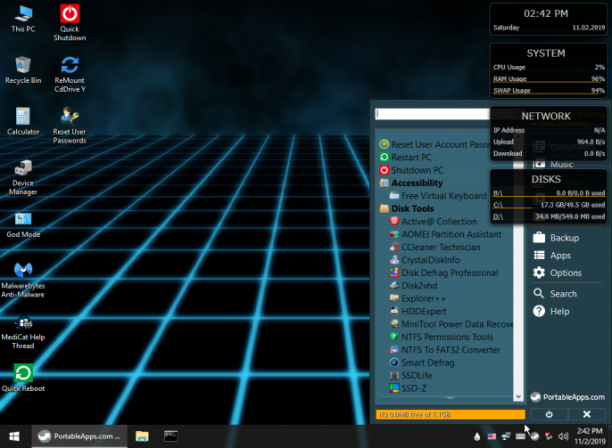612x448 pixels.
Task: Open Music folder in PortableApps menu
Action: (x=553, y=164)
